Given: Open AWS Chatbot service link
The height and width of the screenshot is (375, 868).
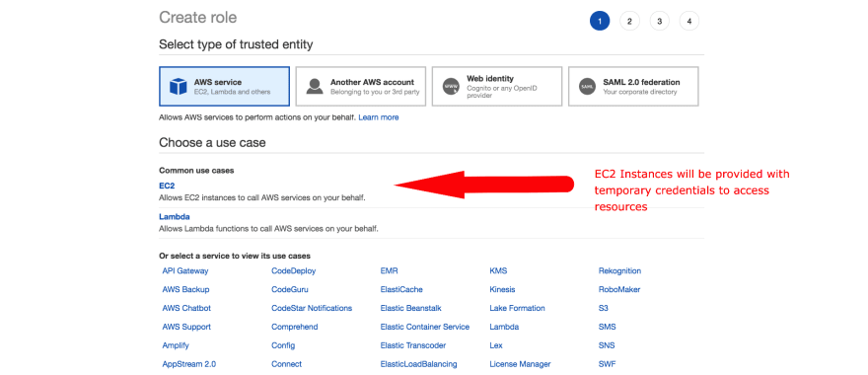Looking at the screenshot, I should tap(186, 308).
